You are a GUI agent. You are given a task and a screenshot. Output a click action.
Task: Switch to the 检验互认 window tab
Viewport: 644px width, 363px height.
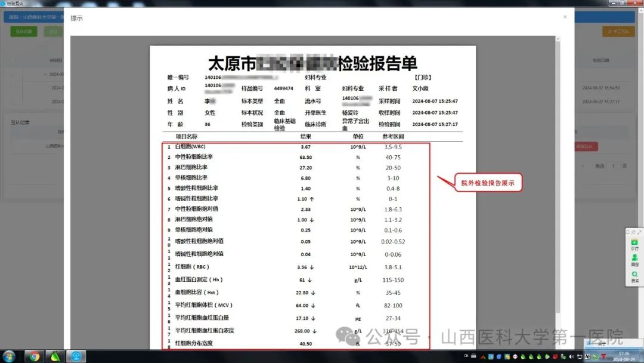pos(15,4)
